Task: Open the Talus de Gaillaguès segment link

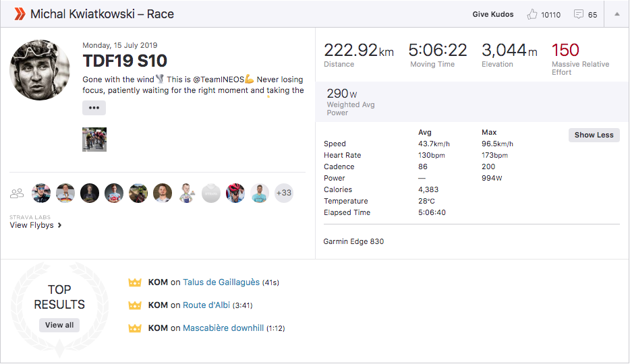Action: (221, 282)
